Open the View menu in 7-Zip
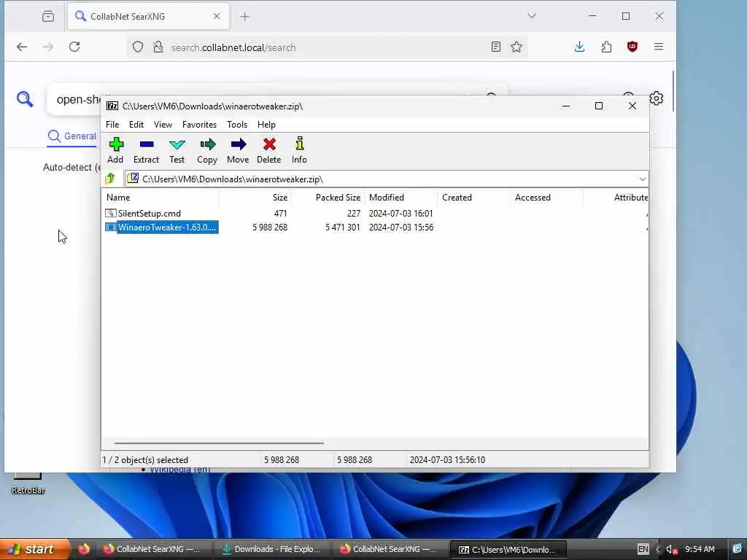Image resolution: width=747 pixels, height=560 pixels. click(163, 124)
